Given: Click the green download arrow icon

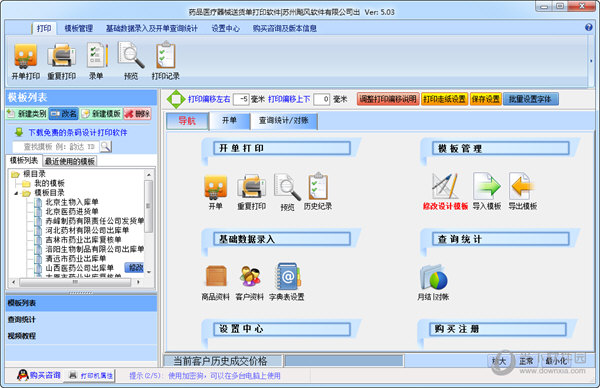Looking at the screenshot, I should point(19,132).
